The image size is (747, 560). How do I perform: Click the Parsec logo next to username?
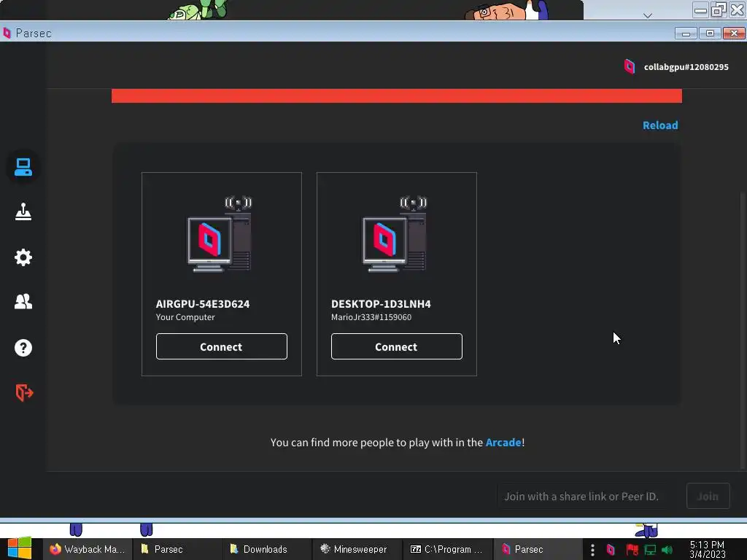pyautogui.click(x=630, y=66)
